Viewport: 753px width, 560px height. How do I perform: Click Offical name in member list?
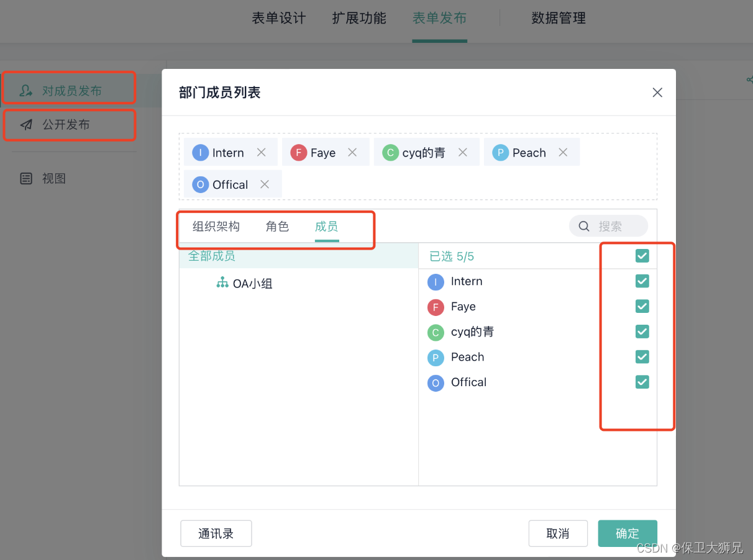(x=469, y=382)
